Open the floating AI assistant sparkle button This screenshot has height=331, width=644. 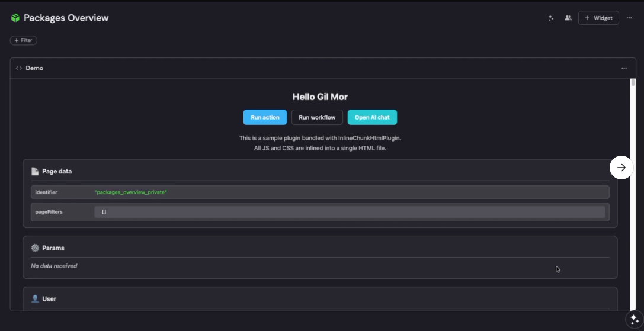coord(634,319)
